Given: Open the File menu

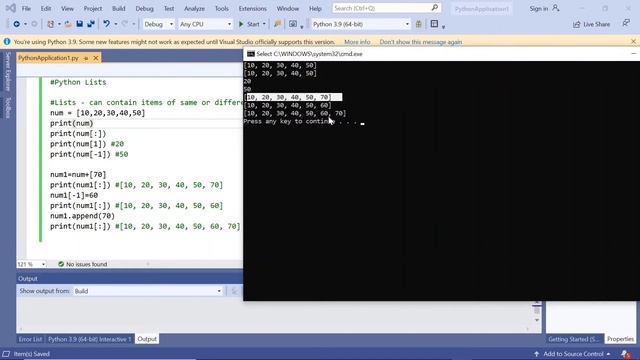Looking at the screenshot, I should click(26, 8).
